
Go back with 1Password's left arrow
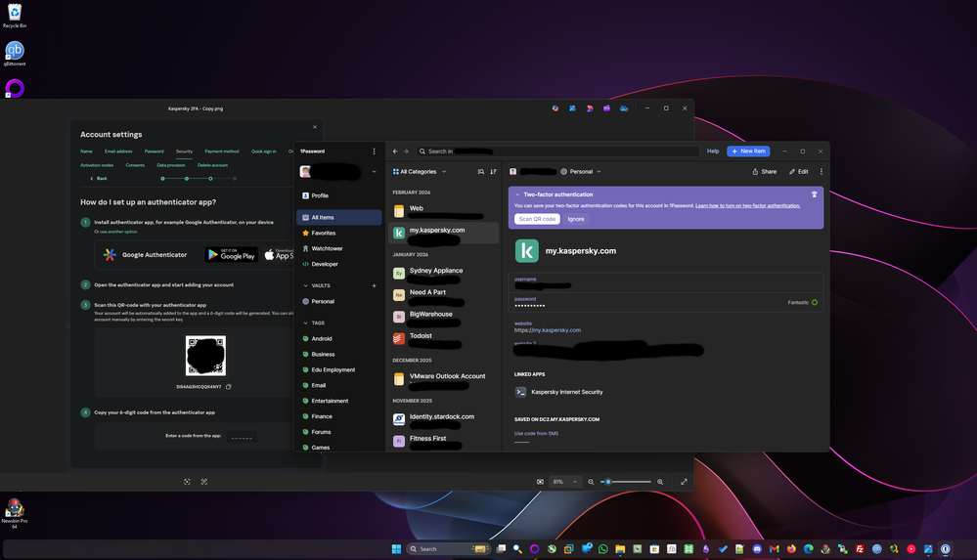395,151
